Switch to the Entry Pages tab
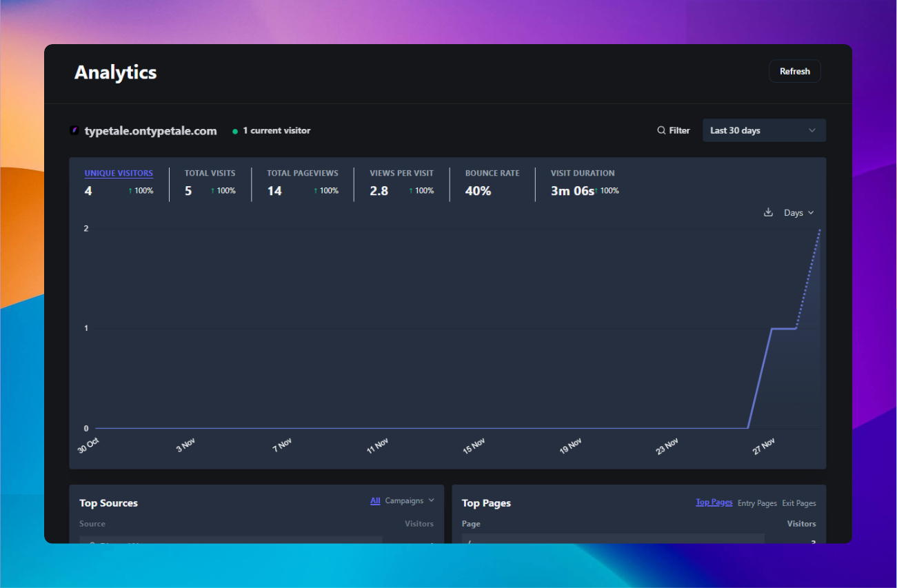 coord(757,503)
